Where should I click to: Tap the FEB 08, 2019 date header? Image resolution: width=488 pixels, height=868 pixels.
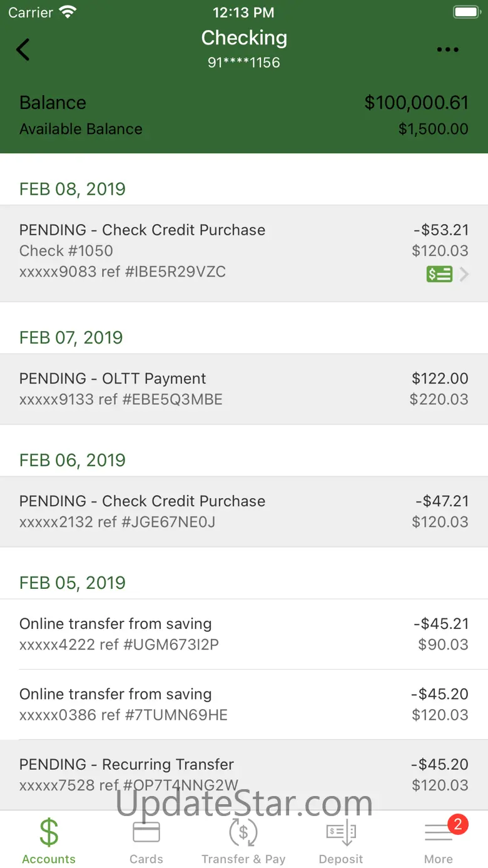[x=73, y=189]
